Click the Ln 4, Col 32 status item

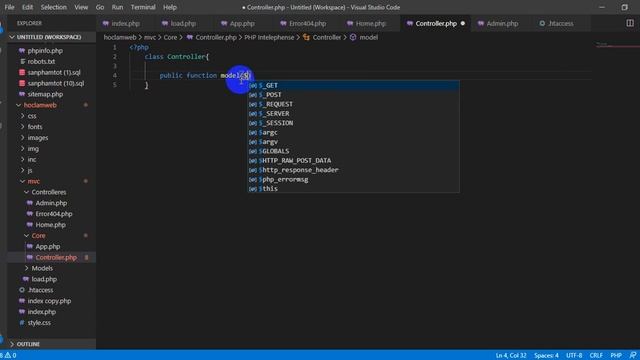click(x=511, y=356)
